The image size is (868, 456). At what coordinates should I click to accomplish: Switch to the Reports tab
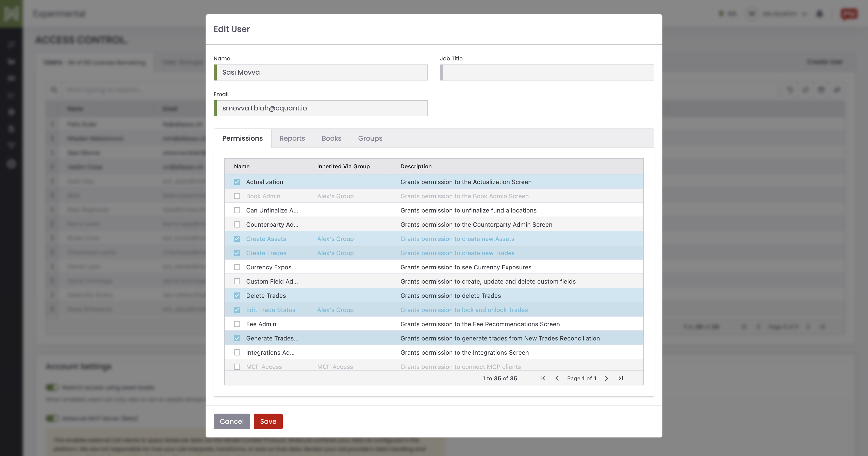point(292,138)
